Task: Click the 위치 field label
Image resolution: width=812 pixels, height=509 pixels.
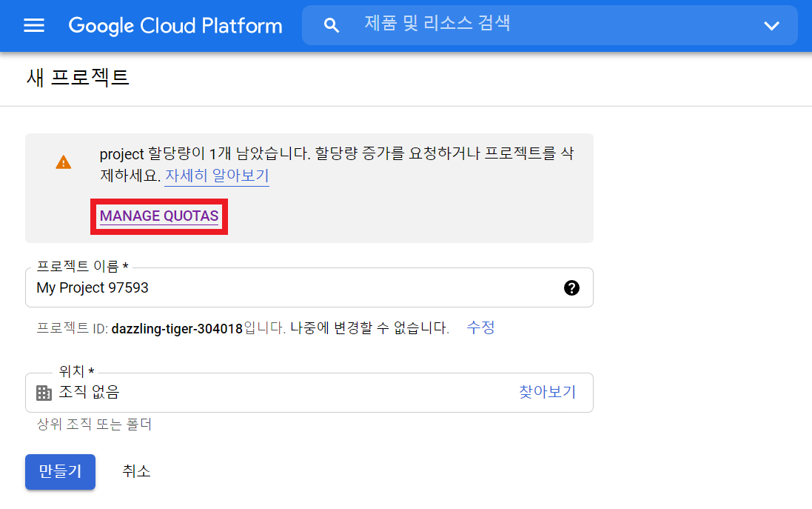Action: (x=76, y=371)
